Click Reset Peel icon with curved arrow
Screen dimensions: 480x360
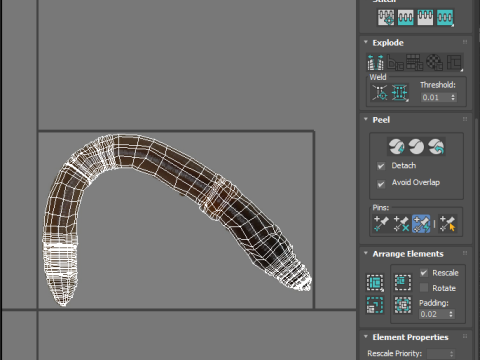click(x=436, y=146)
